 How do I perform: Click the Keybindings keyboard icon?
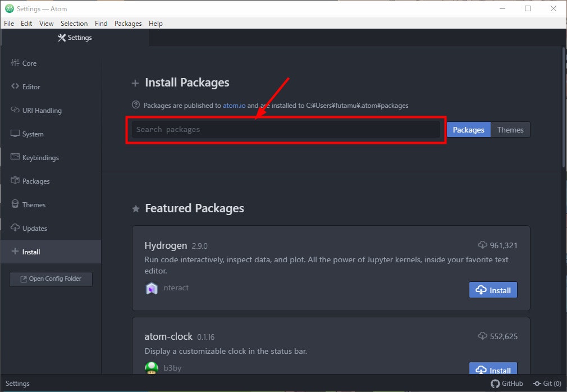click(x=15, y=157)
